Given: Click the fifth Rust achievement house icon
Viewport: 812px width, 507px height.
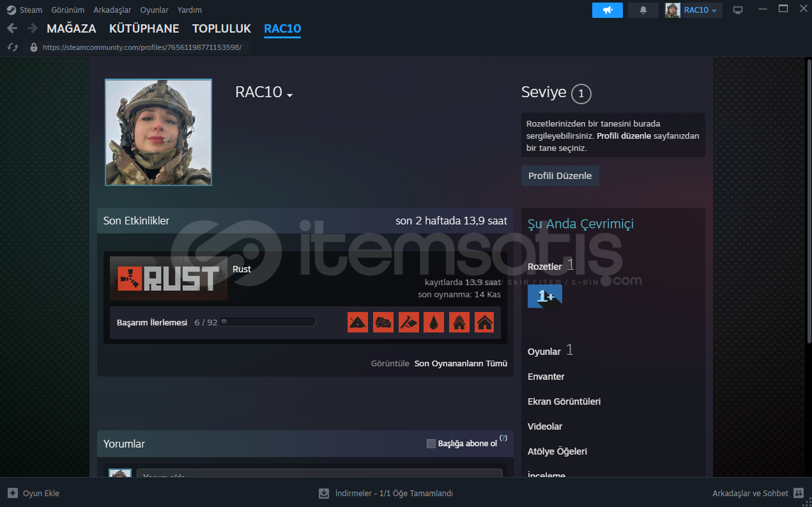Looking at the screenshot, I should (x=459, y=322).
